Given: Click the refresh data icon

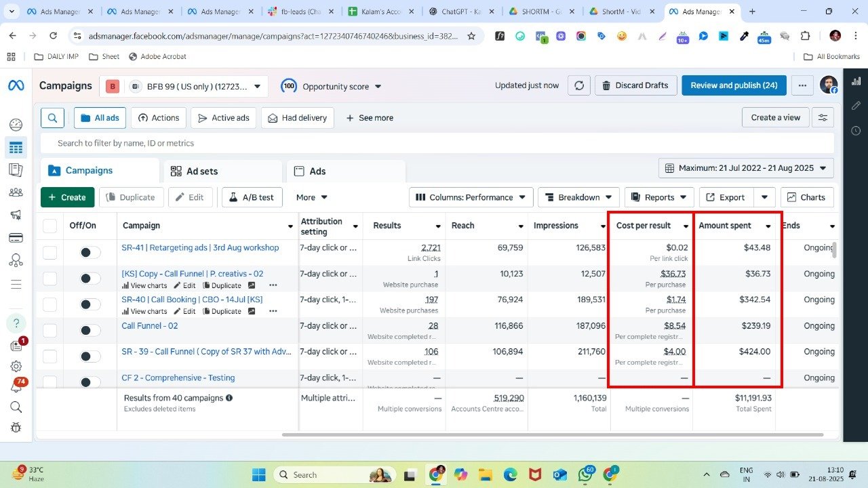Looking at the screenshot, I should [578, 85].
